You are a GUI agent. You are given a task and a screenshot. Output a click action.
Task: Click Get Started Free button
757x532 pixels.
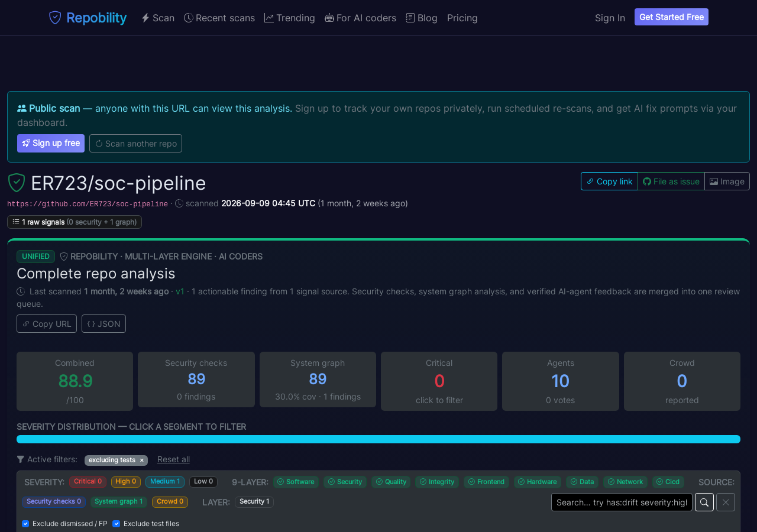(671, 17)
